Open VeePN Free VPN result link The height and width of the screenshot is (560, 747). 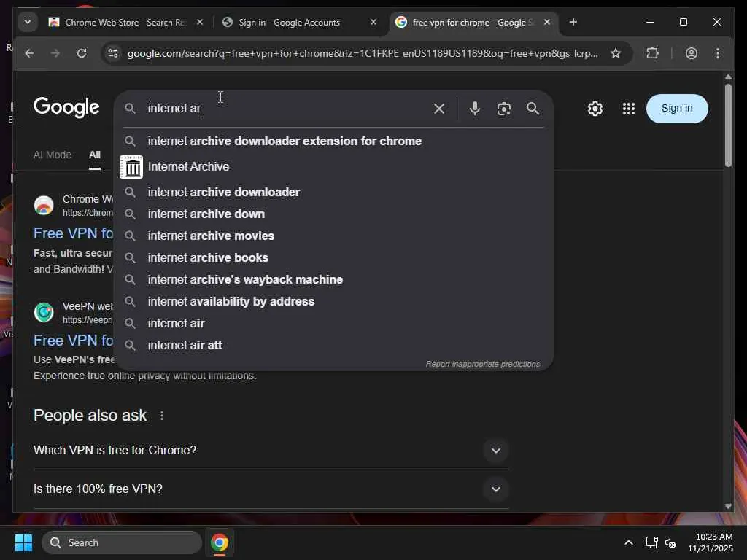[74, 341]
